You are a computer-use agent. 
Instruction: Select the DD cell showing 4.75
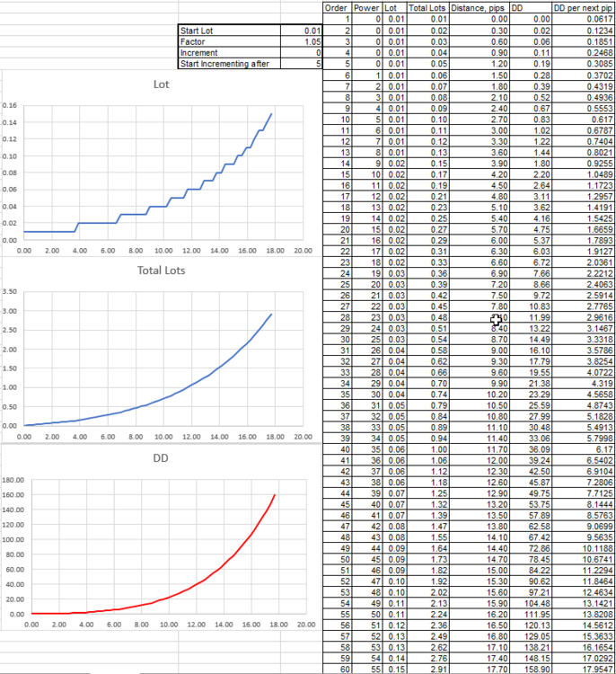531,229
